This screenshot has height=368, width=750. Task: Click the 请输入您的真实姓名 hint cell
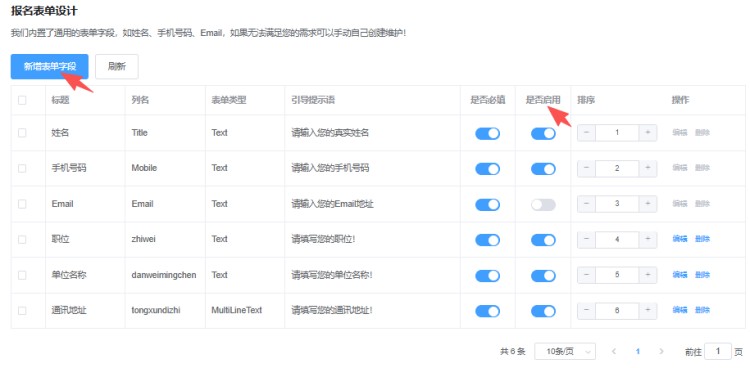tap(330, 133)
